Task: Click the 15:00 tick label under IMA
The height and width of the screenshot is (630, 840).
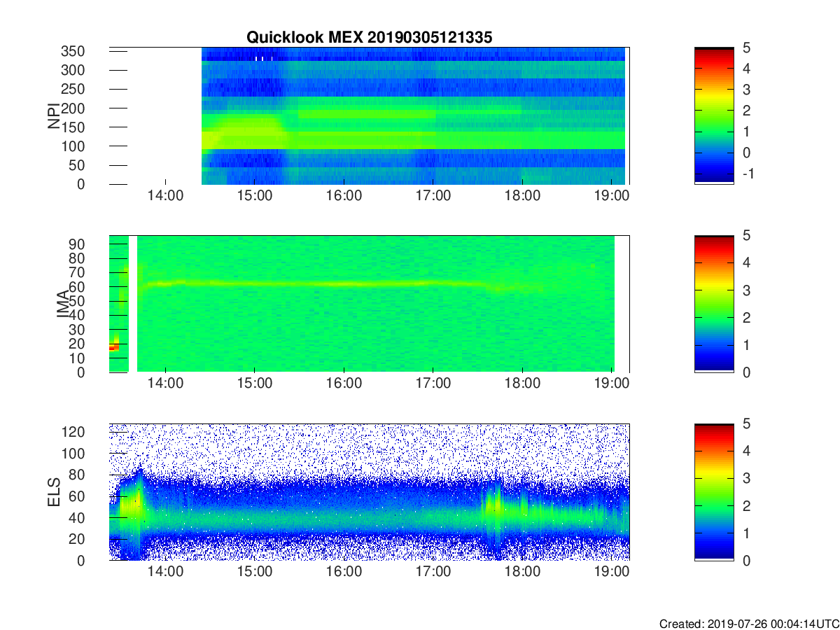Action: 255,384
